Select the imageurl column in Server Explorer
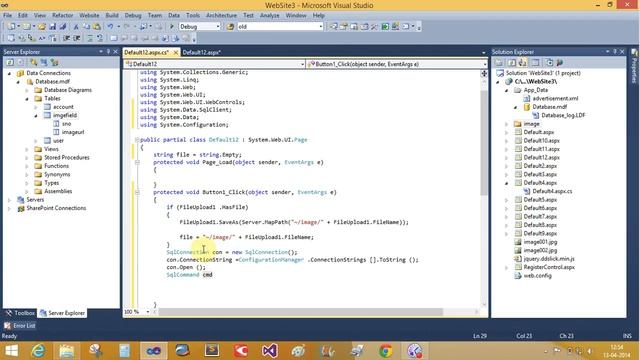The height and width of the screenshot is (360, 640). coord(73,132)
